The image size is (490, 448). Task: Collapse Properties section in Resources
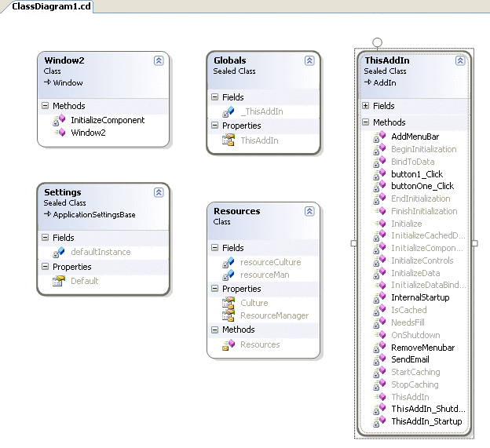coord(214,289)
